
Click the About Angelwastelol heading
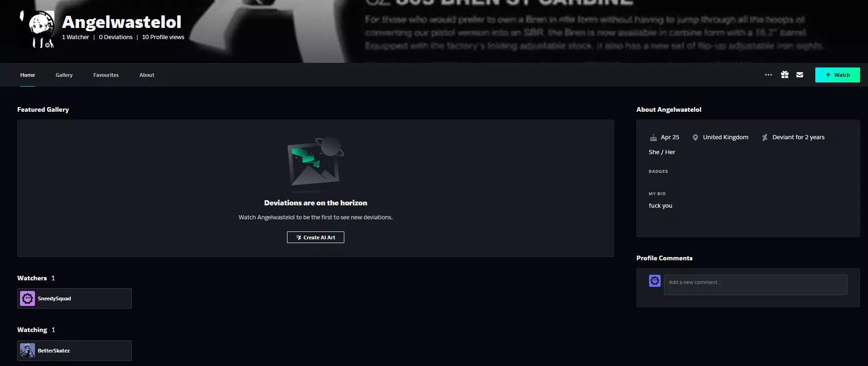click(x=669, y=109)
